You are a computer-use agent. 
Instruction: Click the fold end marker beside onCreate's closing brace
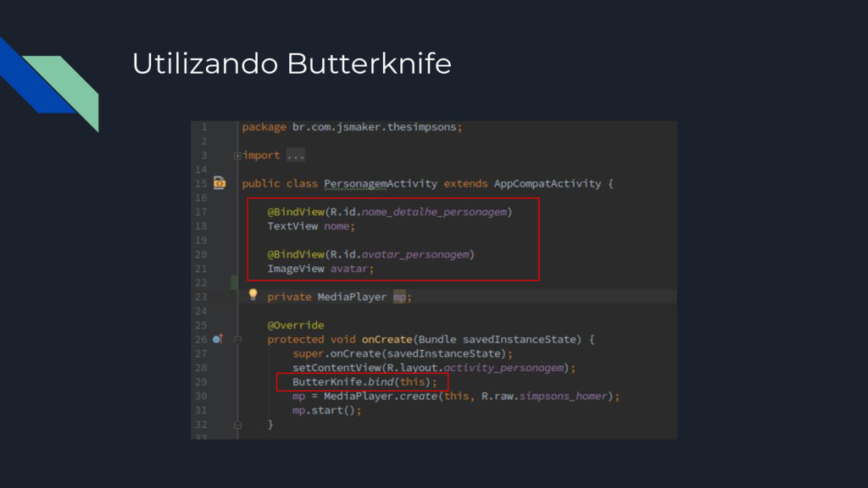tap(237, 424)
